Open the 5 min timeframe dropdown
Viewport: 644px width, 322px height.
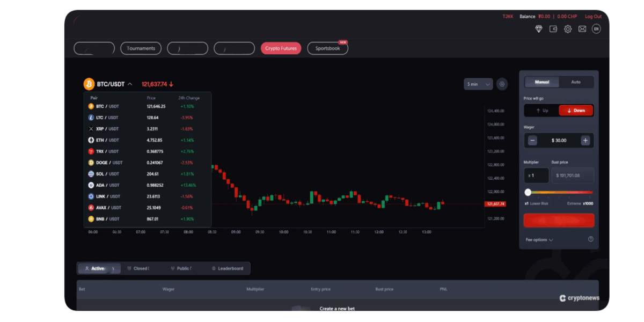pyautogui.click(x=478, y=84)
